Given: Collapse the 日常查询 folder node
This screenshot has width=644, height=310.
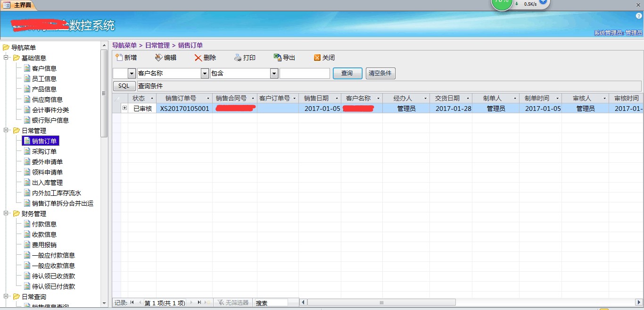Looking at the screenshot, I should (6, 297).
